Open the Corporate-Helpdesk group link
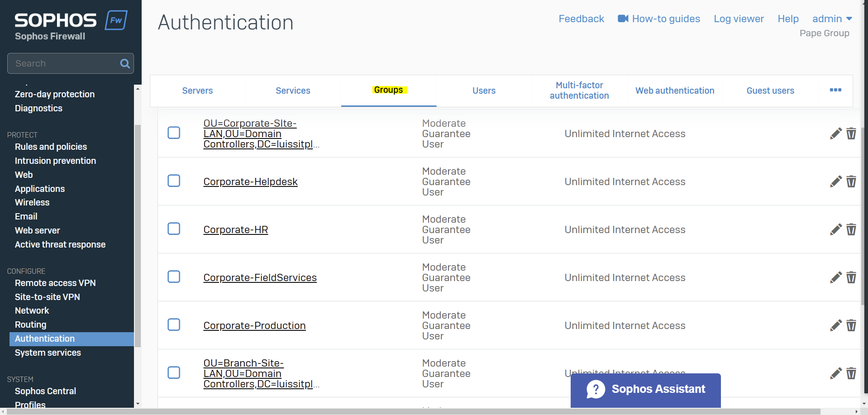868x415 pixels. click(250, 181)
